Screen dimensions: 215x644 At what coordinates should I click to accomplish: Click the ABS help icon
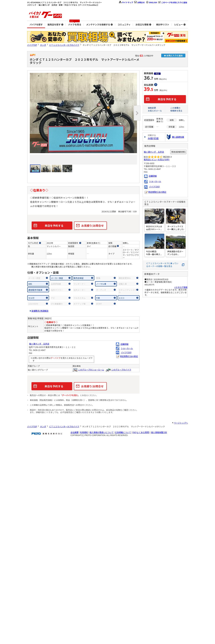point(47,284)
